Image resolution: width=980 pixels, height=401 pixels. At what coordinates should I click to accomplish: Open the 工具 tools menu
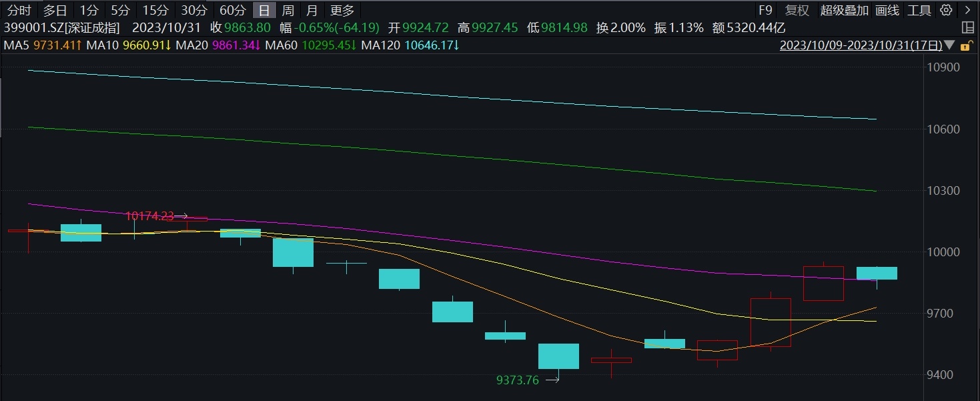click(919, 10)
